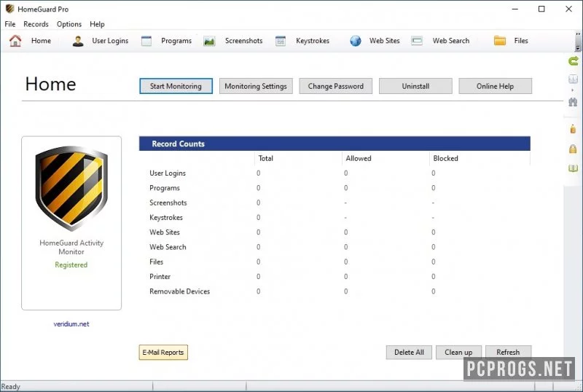Screen dimensions: 583x392
Task: Click the Total column header
Action: [265, 158]
